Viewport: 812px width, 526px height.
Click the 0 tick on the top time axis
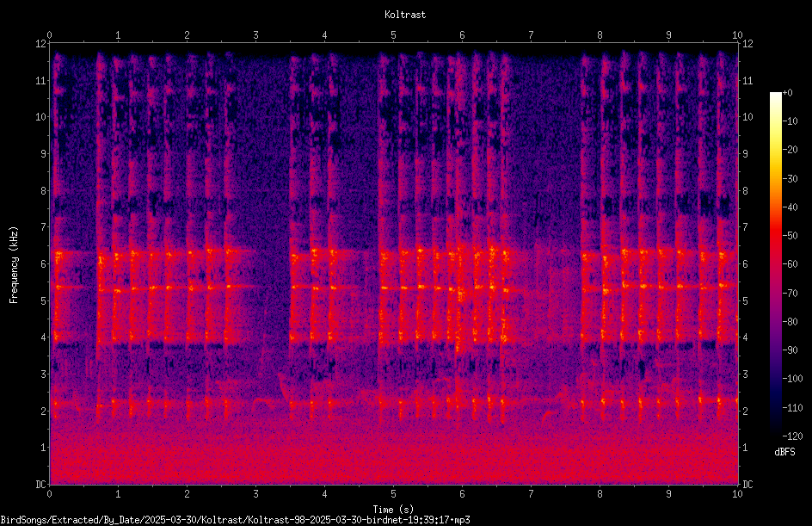coord(49,35)
